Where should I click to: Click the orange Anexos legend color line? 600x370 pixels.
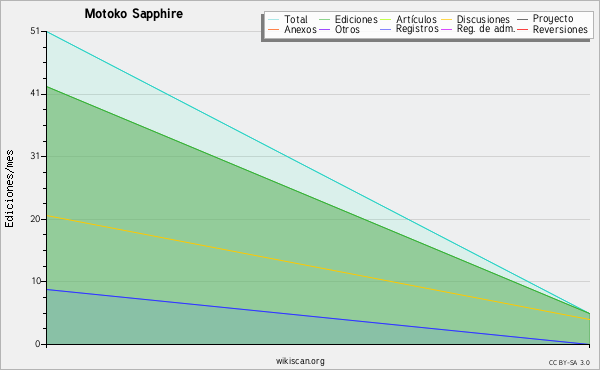click(x=274, y=29)
